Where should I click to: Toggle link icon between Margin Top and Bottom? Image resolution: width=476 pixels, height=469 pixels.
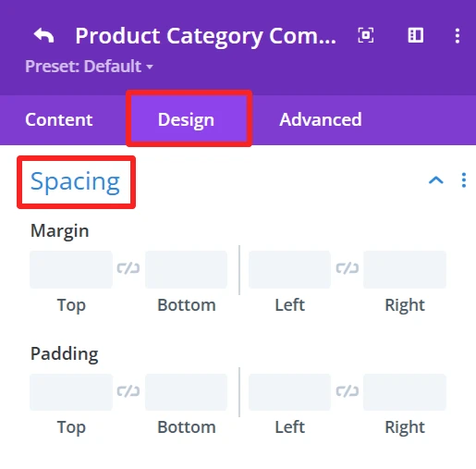(x=128, y=268)
